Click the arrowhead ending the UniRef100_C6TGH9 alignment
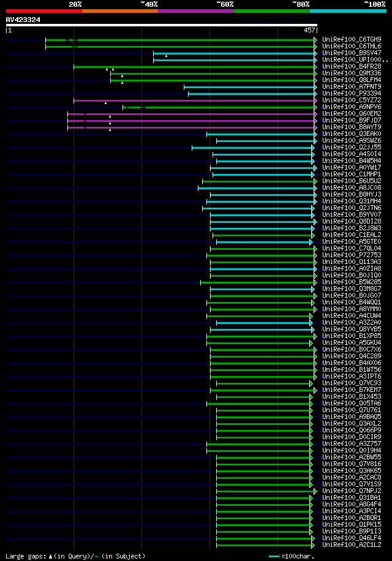 coord(315,40)
